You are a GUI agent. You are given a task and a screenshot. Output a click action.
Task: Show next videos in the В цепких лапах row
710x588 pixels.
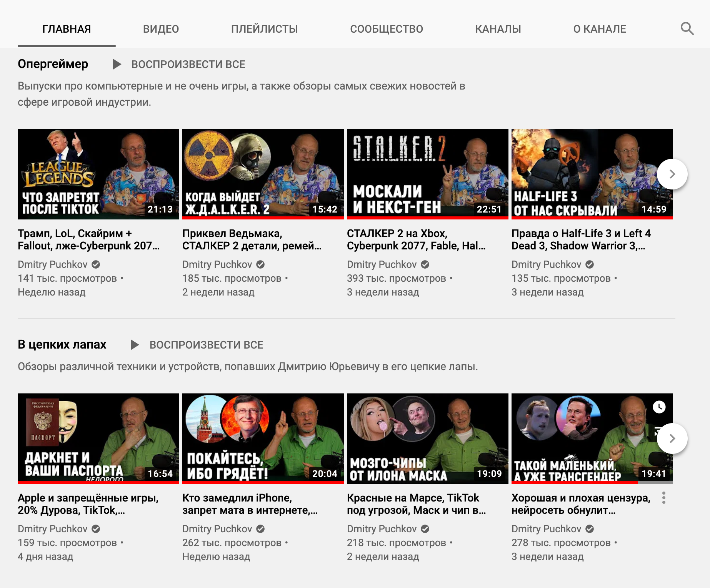click(x=672, y=439)
